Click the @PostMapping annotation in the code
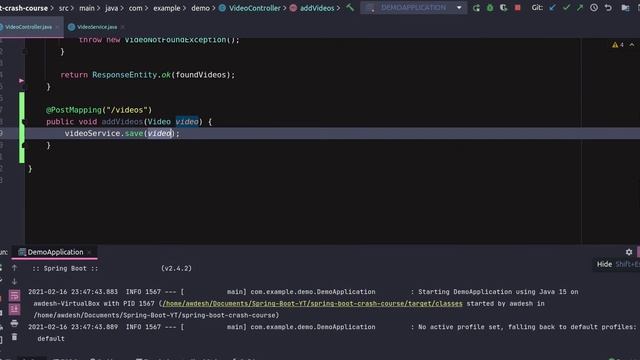 tap(73, 110)
